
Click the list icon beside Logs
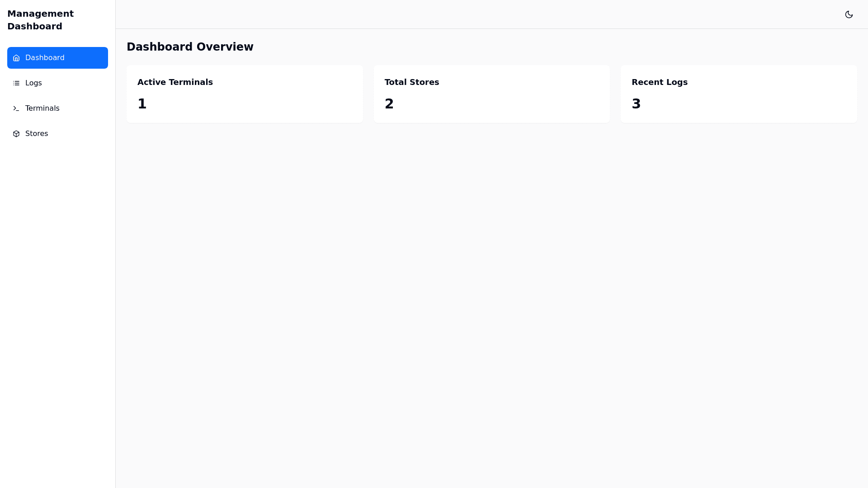16,83
